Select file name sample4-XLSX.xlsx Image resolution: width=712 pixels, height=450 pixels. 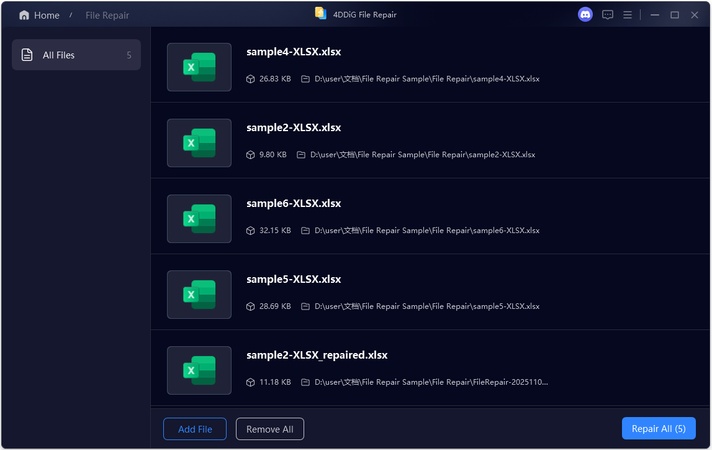click(x=294, y=52)
